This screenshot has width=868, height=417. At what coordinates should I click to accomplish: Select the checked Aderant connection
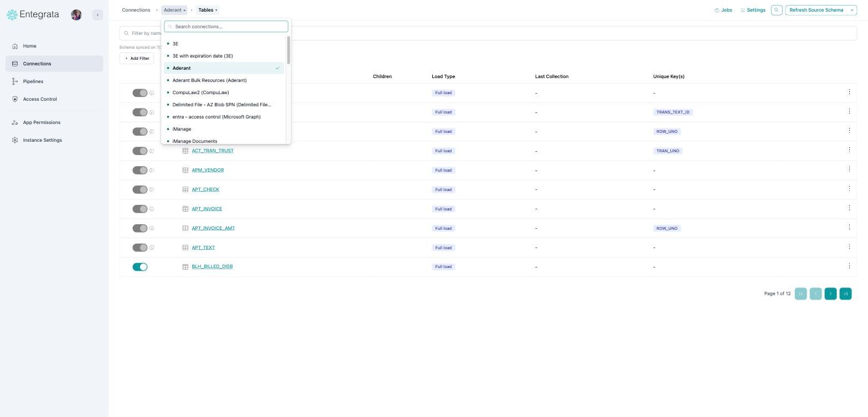click(224, 68)
